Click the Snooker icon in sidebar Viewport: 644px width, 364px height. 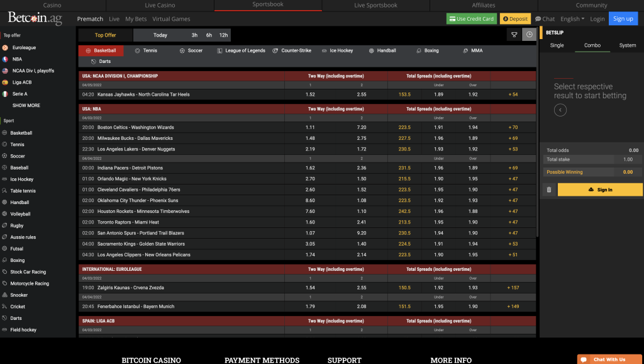pos(4,295)
